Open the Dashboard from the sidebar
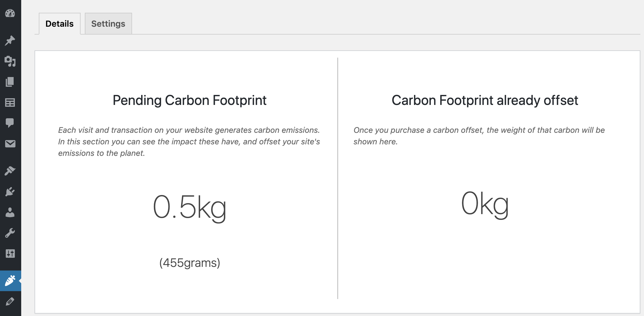644x316 pixels. click(x=10, y=13)
